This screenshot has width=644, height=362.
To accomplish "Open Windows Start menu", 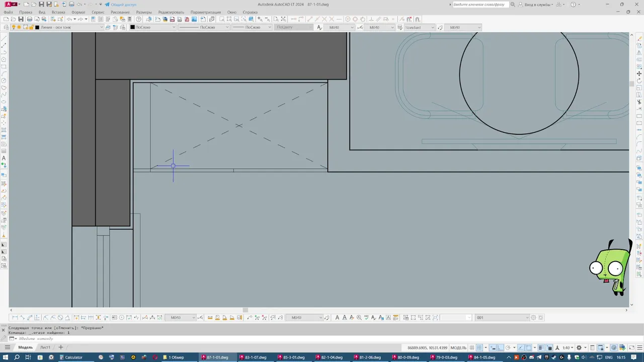I will point(5,357).
